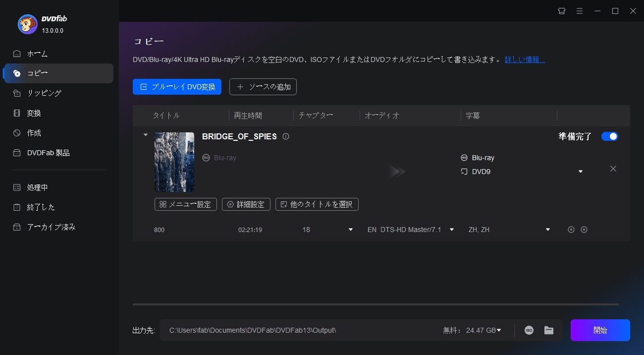Click 詳しい情報 link

(x=525, y=59)
